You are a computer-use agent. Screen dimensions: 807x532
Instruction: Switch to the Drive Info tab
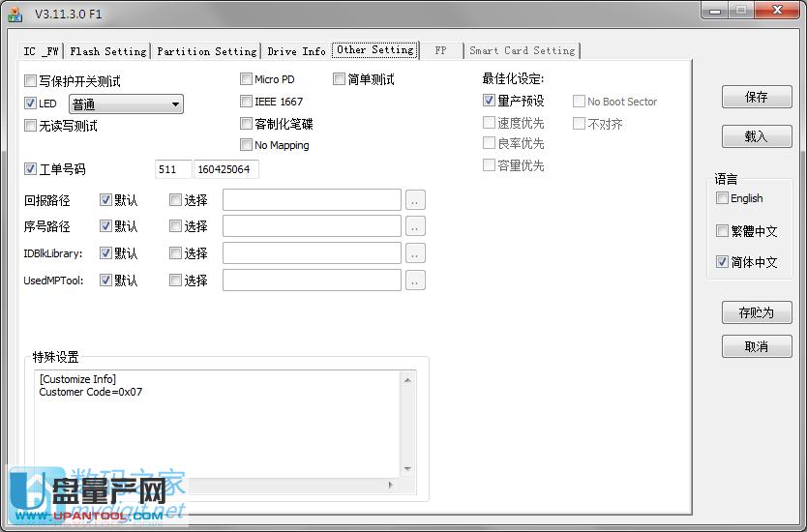pyautogui.click(x=296, y=51)
